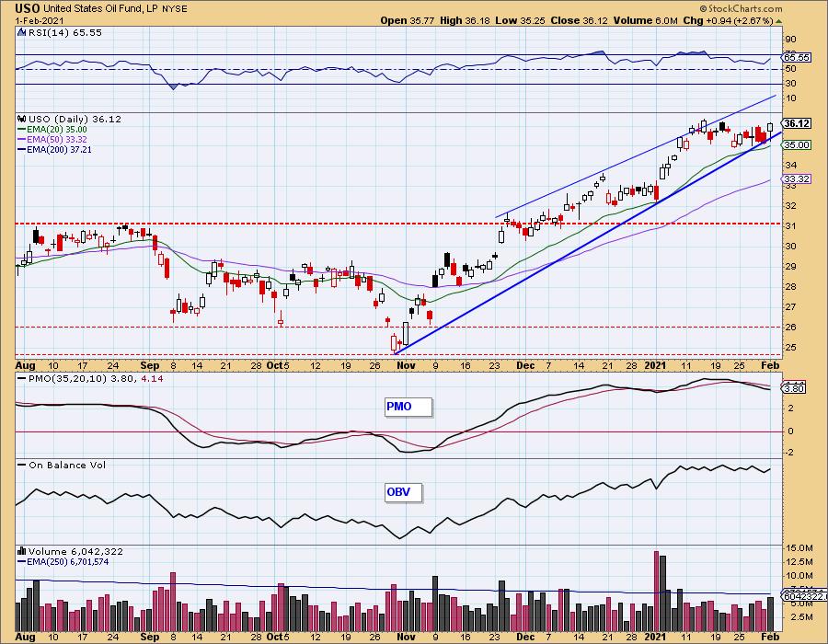The height and width of the screenshot is (644, 828).
Task: Click the 35.00 EMA tag on right axis
Action: click(798, 145)
